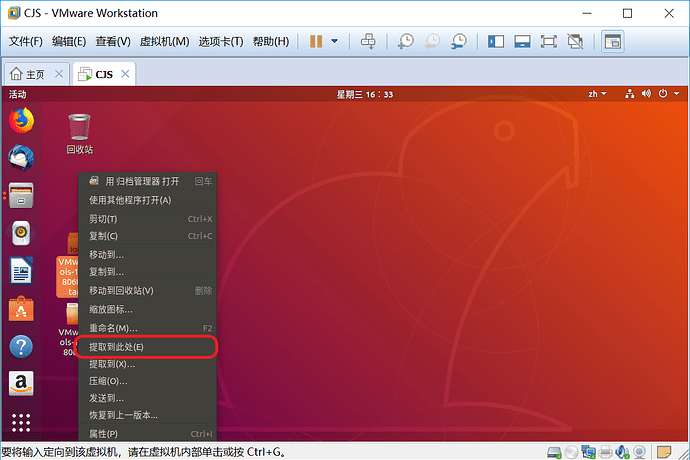
Task: Click the volume speaker icon
Action: coord(646,94)
